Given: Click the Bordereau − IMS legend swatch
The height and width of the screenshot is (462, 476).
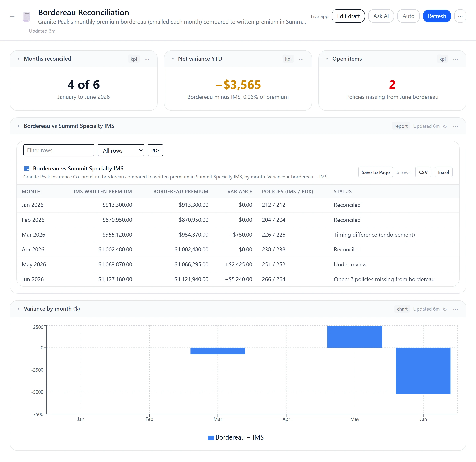Looking at the screenshot, I should (211, 437).
